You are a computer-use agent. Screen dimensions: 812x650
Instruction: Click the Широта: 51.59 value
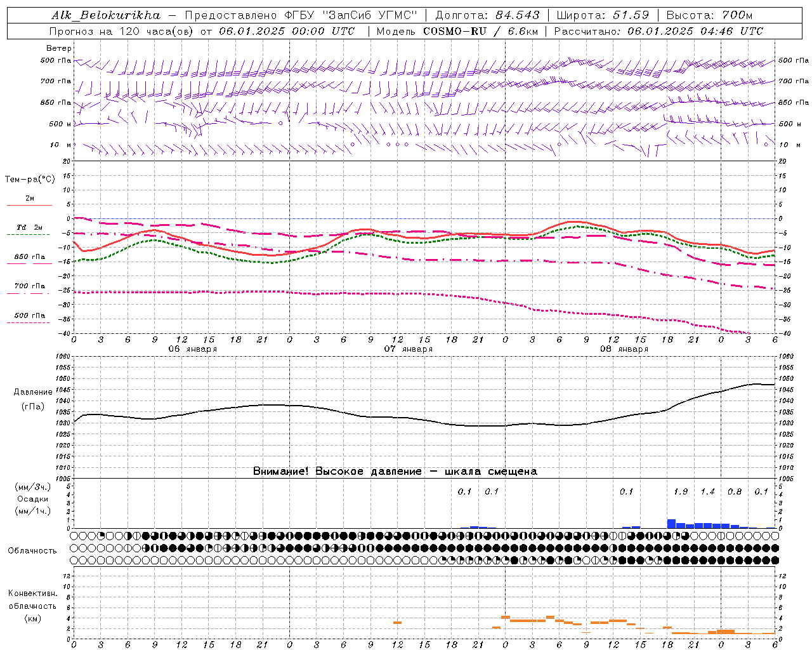click(x=603, y=15)
